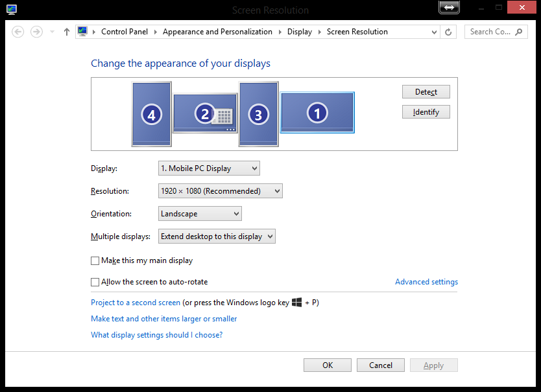Click Screen Resolution breadcrumb
Screen dimensions: 541x392
[x=357, y=32]
